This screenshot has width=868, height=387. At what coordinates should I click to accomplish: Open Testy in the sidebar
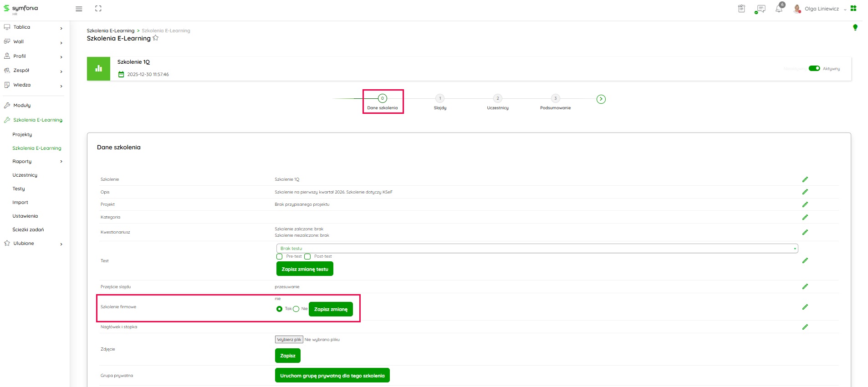click(x=19, y=189)
